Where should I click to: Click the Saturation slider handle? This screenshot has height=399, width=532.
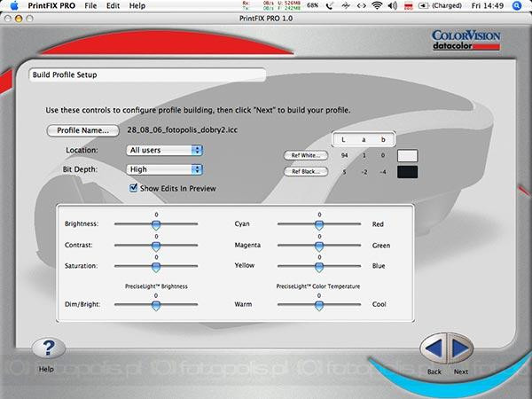156,267
